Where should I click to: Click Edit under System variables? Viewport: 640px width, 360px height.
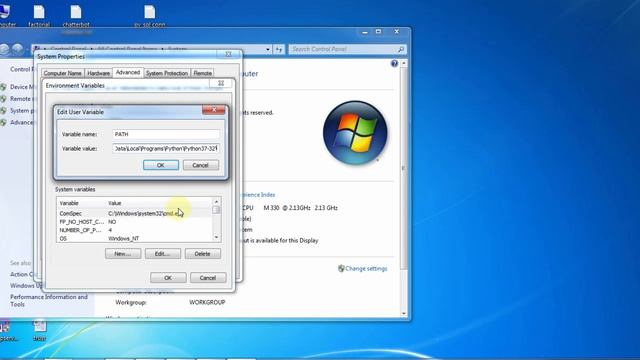point(162,254)
